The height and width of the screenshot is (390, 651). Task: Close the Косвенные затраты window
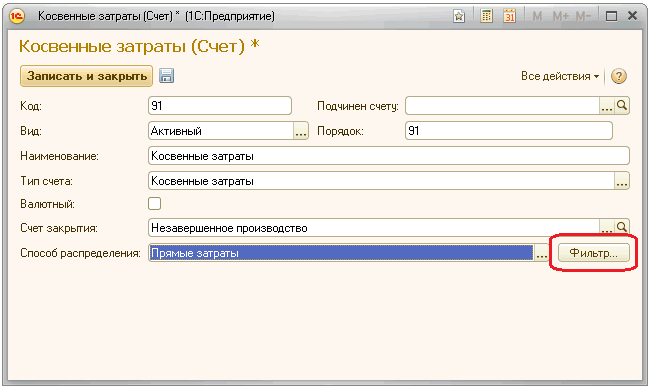click(x=632, y=16)
